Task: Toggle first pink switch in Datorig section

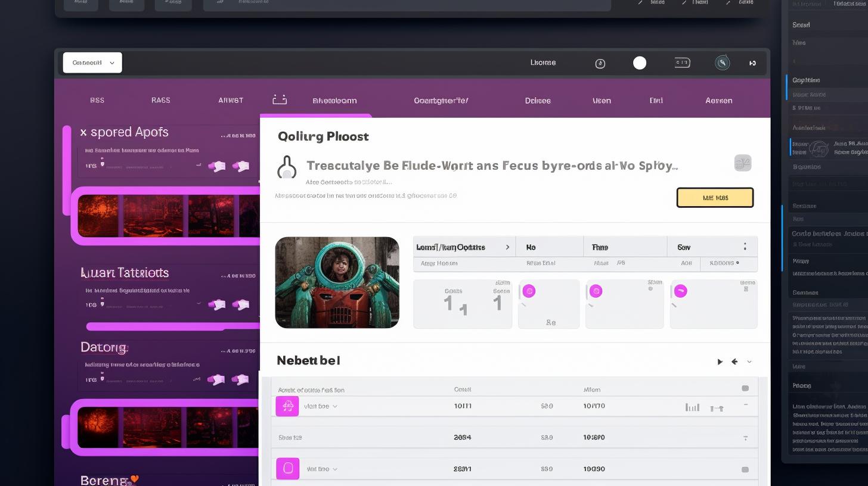Action: [x=217, y=379]
